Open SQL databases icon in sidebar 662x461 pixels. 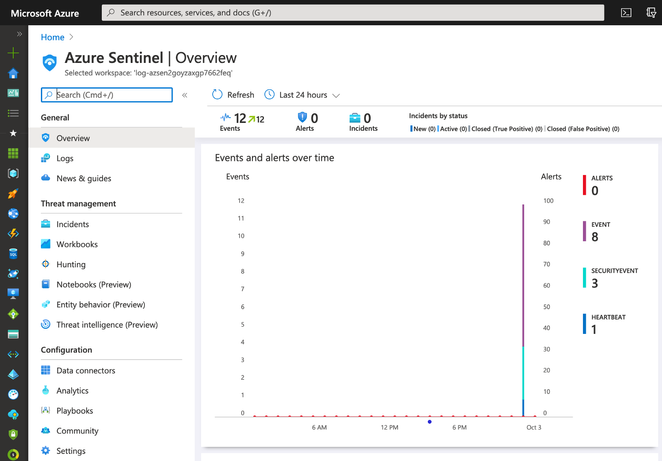[13, 253]
